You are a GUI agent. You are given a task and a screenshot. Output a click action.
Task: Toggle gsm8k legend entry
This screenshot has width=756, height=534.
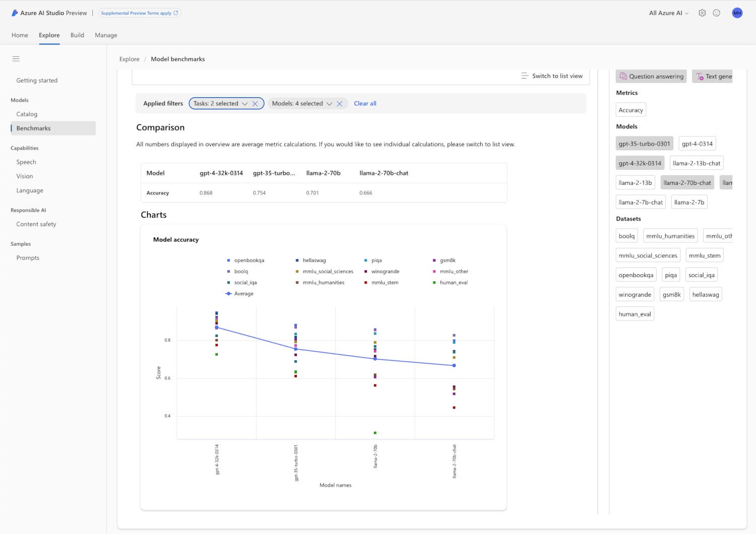click(x=444, y=260)
